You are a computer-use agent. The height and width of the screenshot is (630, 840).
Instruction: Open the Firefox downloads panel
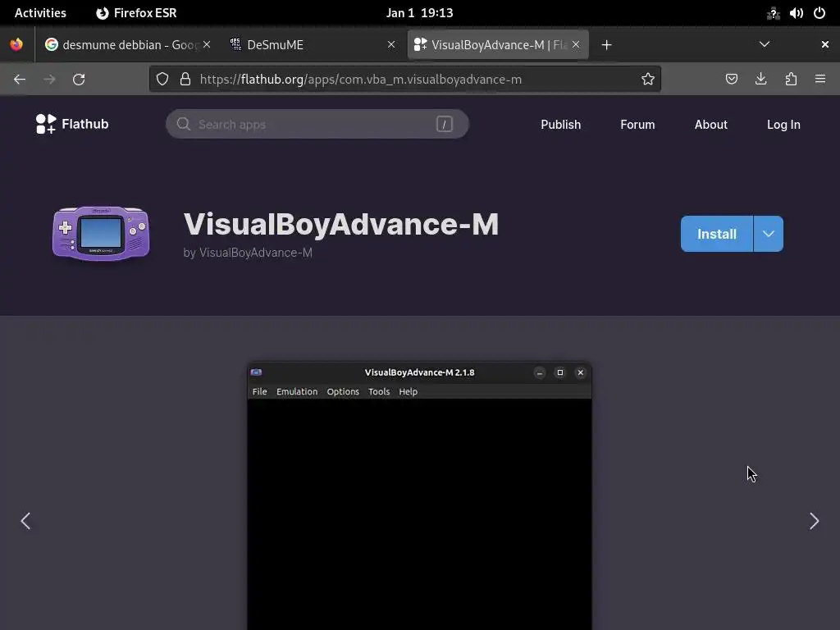[x=760, y=80]
